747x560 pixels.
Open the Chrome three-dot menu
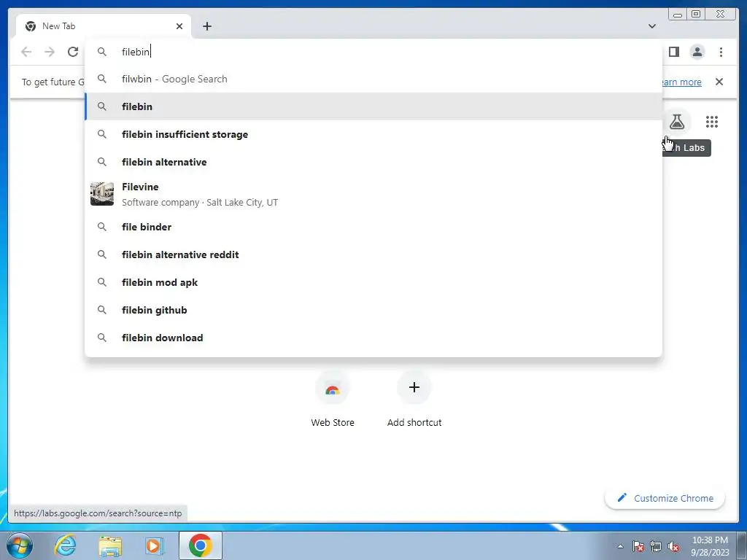point(721,52)
